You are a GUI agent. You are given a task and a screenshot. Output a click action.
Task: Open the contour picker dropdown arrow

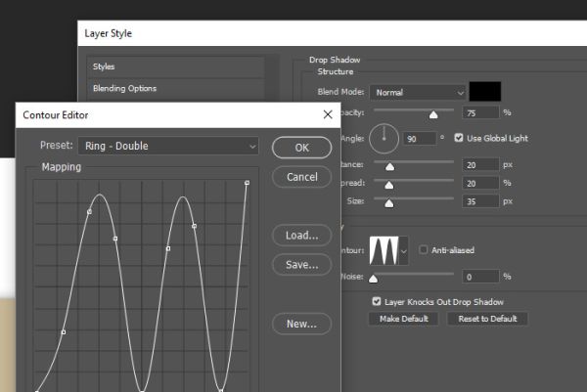point(403,250)
